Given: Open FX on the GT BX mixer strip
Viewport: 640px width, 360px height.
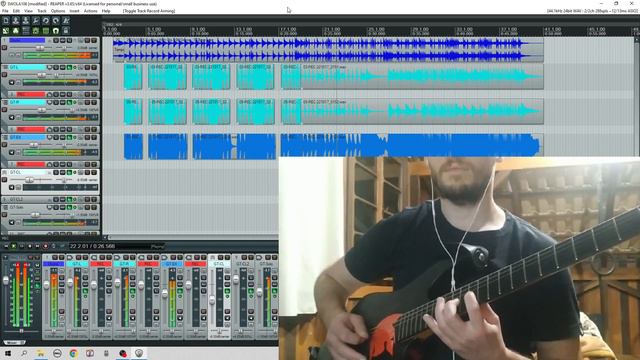Looking at the screenshot, I should click(x=180, y=291).
